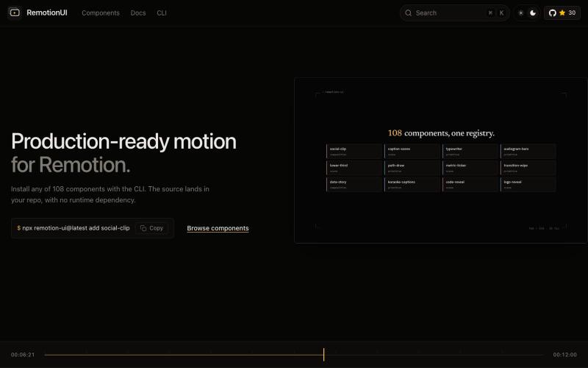This screenshot has width=588, height=368.
Task: Go to the Docs nav item
Action: [x=138, y=13]
